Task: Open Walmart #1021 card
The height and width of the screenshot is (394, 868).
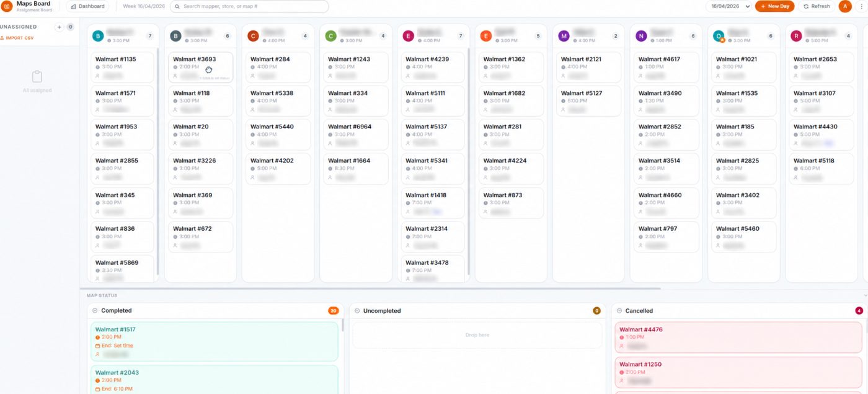Action: pos(744,67)
